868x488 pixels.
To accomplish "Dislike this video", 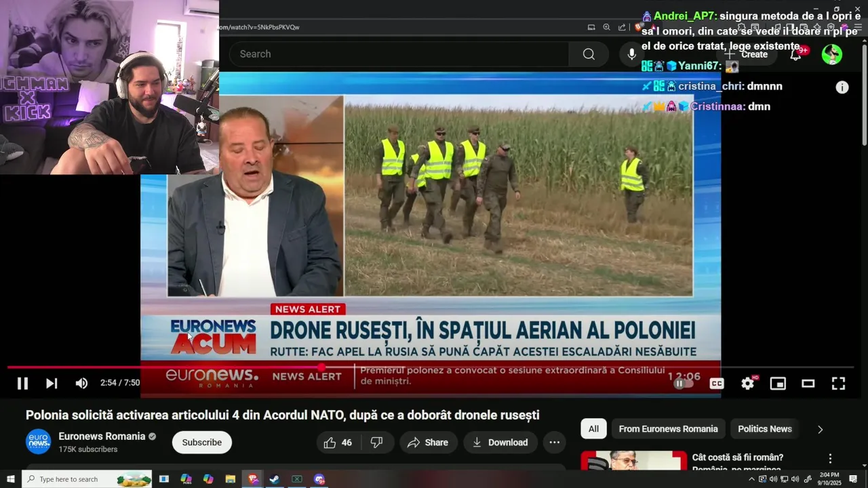I will tap(377, 443).
